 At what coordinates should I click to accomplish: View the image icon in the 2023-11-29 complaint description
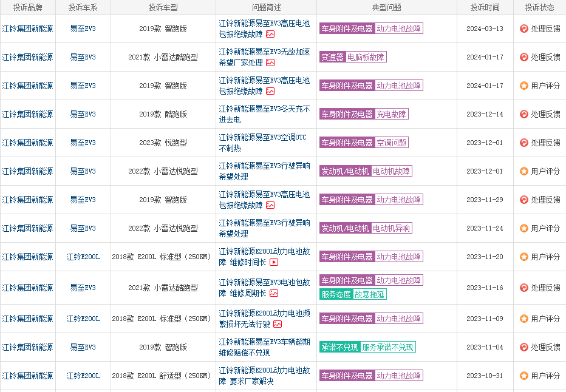click(270, 205)
